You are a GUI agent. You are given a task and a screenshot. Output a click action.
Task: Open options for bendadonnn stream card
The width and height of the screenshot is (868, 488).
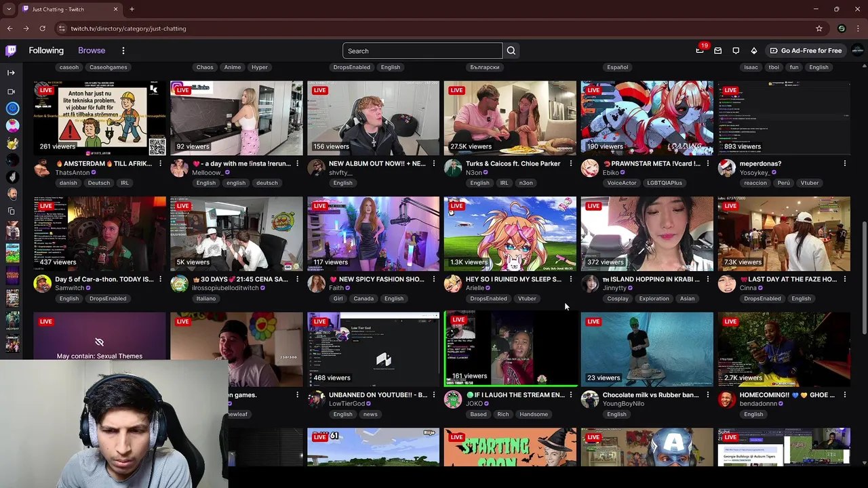(845, 395)
